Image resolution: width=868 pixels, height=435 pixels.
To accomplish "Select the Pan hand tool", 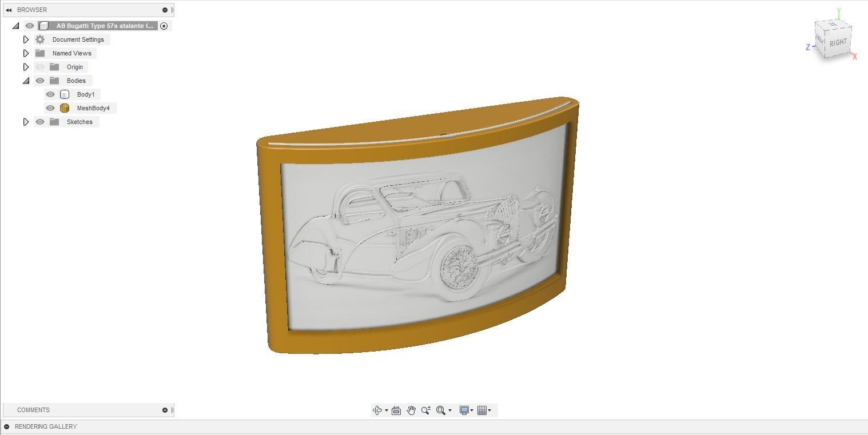I will pos(411,410).
